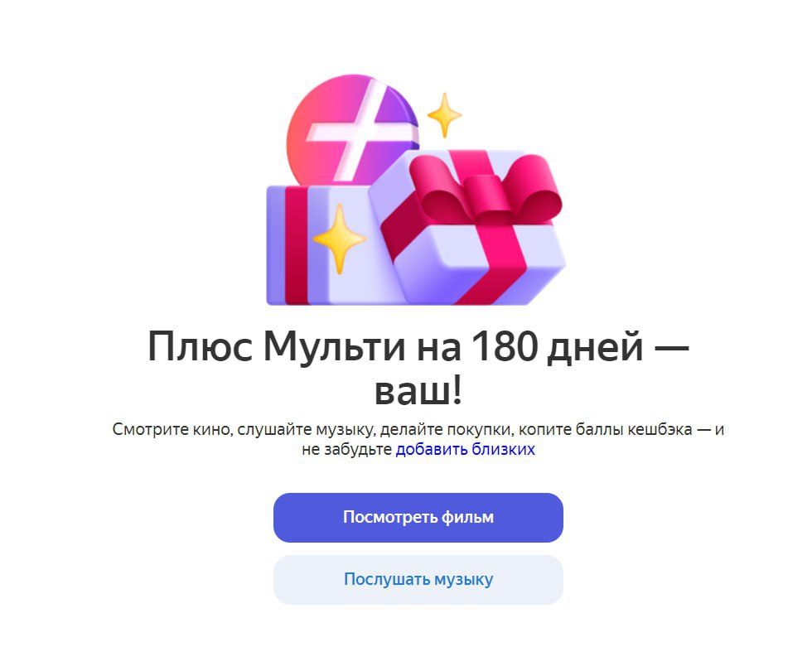Open the "Посмотреть фильм" button
The image size is (812, 647).
coord(418,518)
